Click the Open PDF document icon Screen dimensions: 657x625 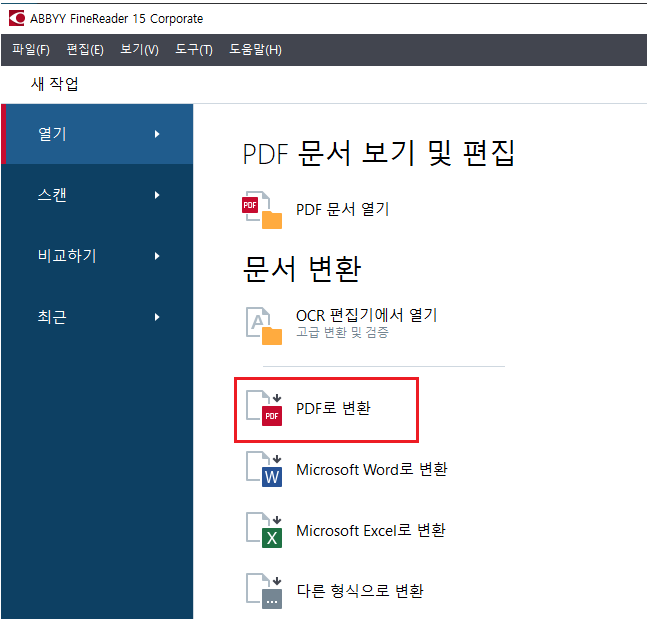click(262, 210)
